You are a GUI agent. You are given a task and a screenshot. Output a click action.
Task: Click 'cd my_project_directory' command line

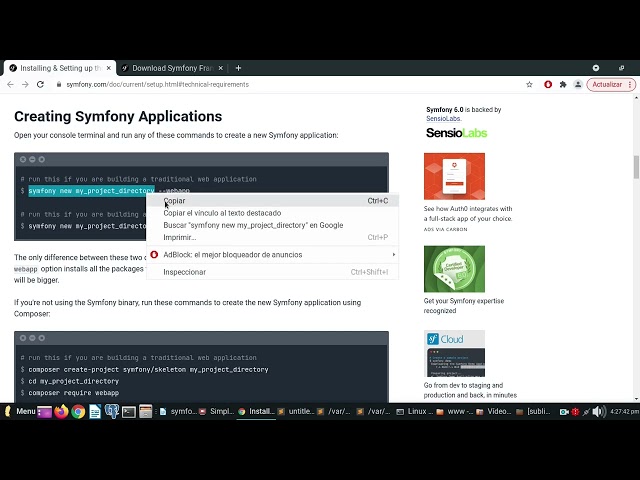tap(73, 381)
